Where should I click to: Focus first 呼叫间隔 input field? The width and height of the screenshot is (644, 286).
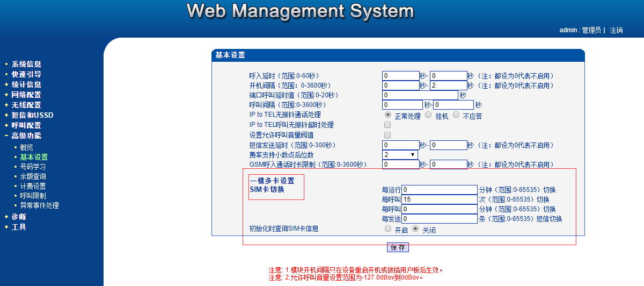coord(403,105)
